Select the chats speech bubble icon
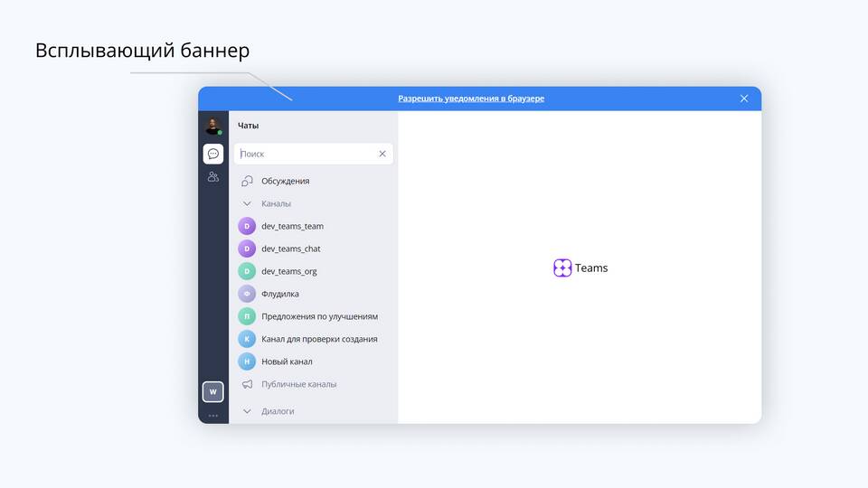This screenshot has width=868, height=488. [x=213, y=154]
